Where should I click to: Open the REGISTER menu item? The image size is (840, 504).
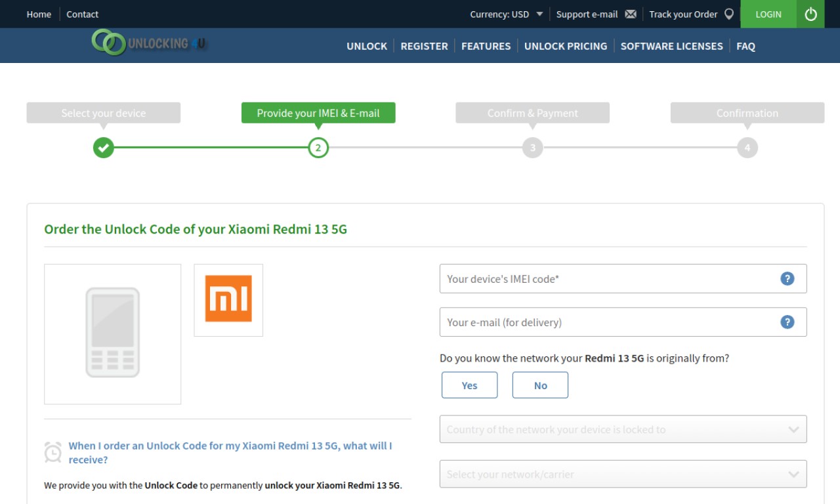[x=425, y=46]
